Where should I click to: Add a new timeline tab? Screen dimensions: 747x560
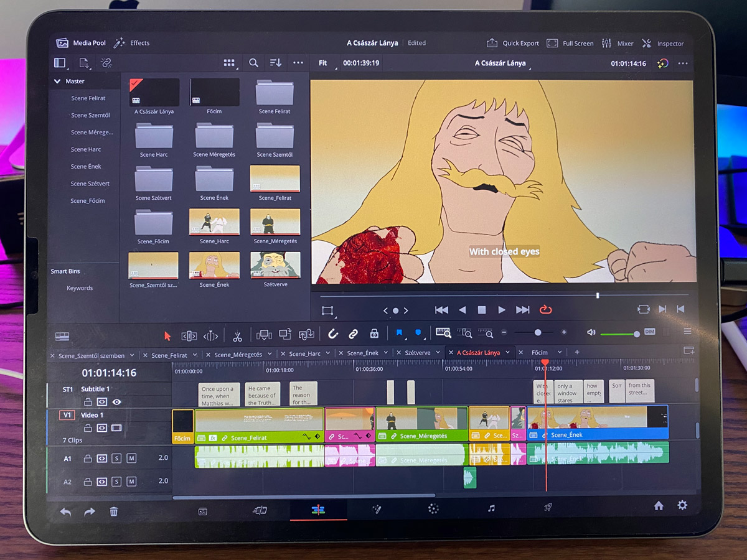[577, 352]
